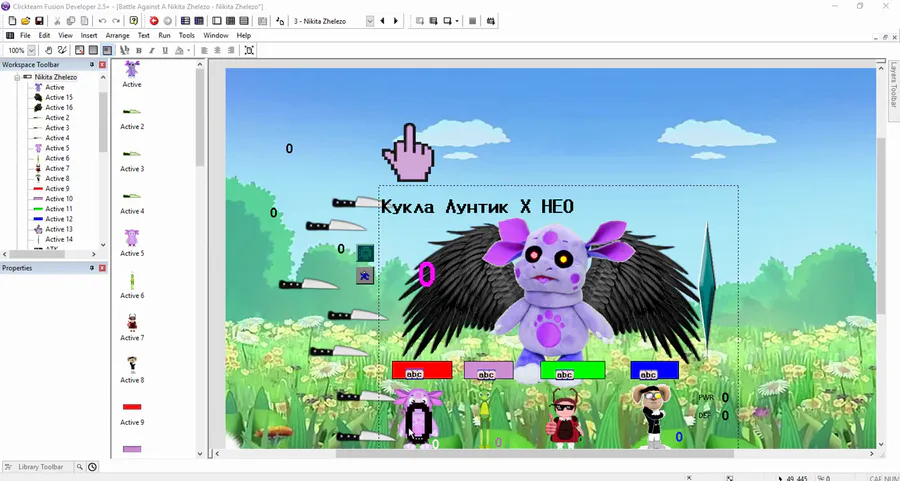
Task: Undo the last action
Action: coord(102,21)
